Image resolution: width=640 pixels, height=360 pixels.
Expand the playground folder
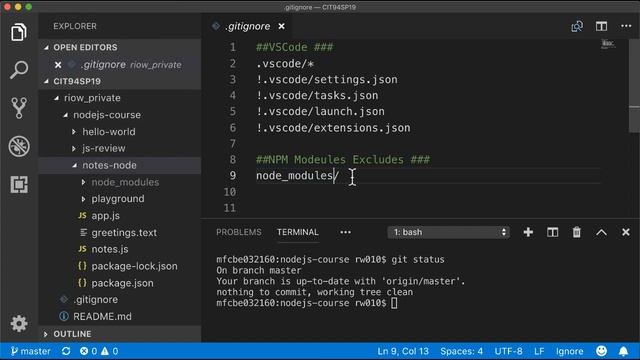click(83, 199)
